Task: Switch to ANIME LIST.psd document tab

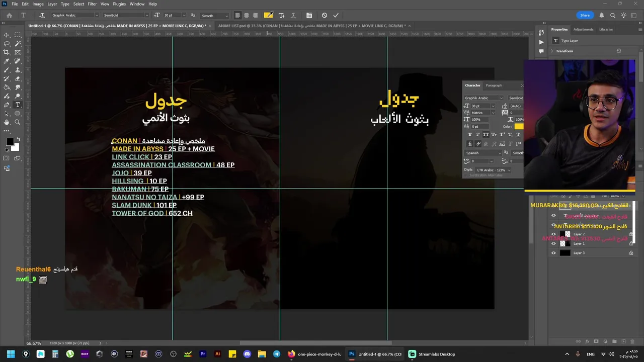Action: (312, 26)
